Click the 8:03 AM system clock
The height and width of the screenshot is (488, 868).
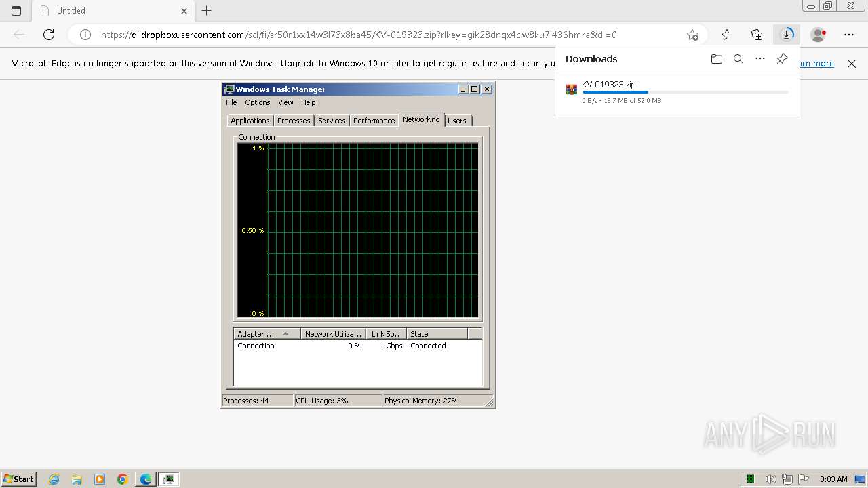(x=833, y=479)
